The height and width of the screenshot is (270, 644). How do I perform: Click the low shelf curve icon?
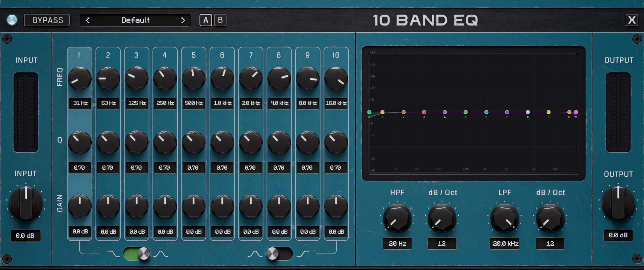pyautogui.click(x=114, y=254)
